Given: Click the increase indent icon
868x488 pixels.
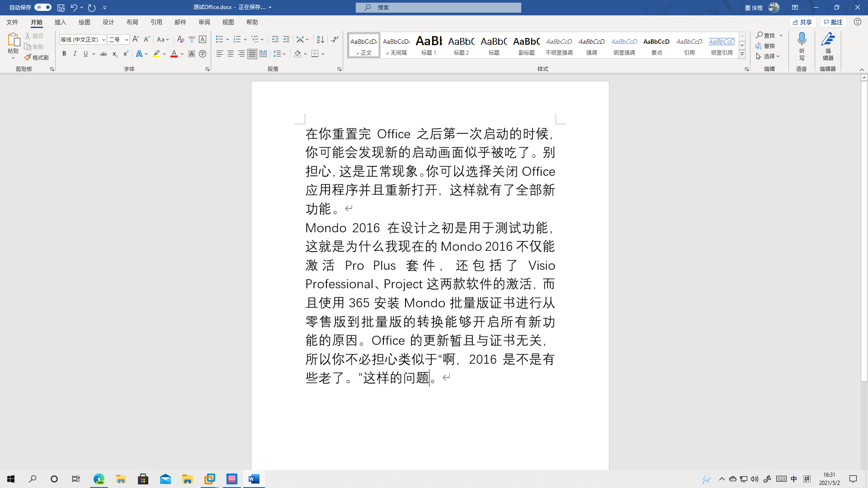Looking at the screenshot, I should (286, 40).
